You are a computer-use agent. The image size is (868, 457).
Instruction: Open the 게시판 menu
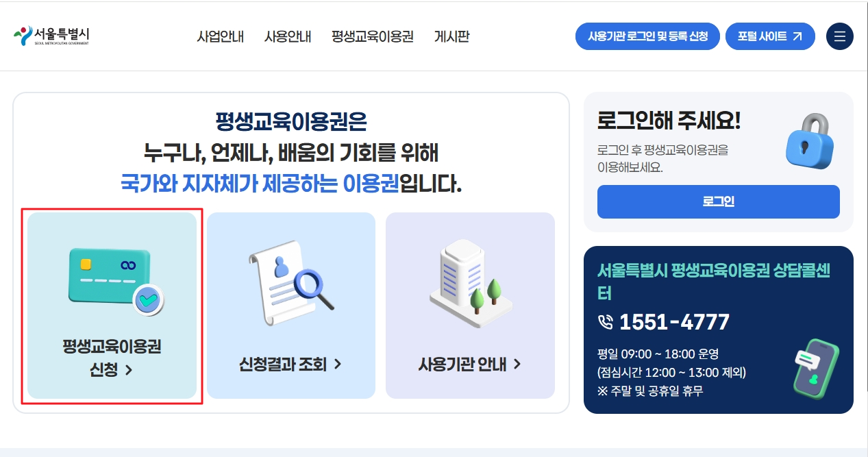click(451, 36)
